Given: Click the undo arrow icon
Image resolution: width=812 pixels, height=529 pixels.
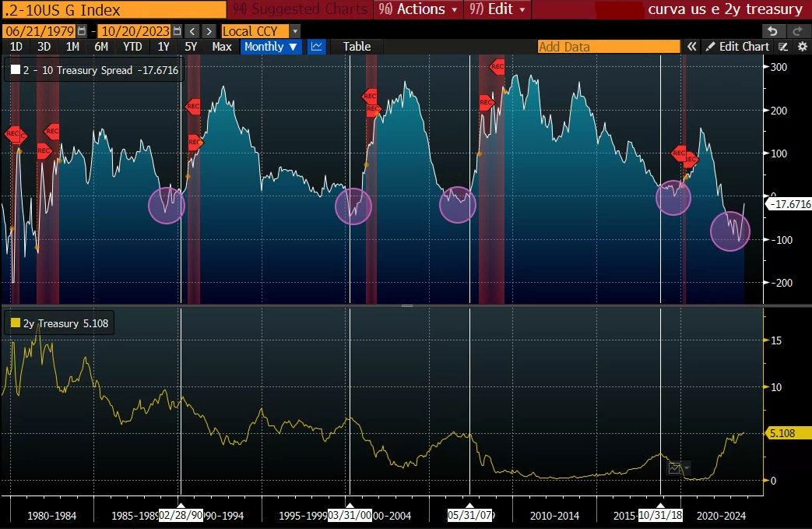Looking at the screenshot, I should [x=772, y=31].
